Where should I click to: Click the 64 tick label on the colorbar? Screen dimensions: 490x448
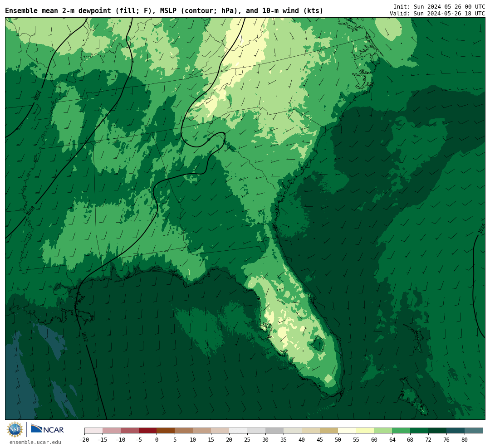(x=392, y=439)
